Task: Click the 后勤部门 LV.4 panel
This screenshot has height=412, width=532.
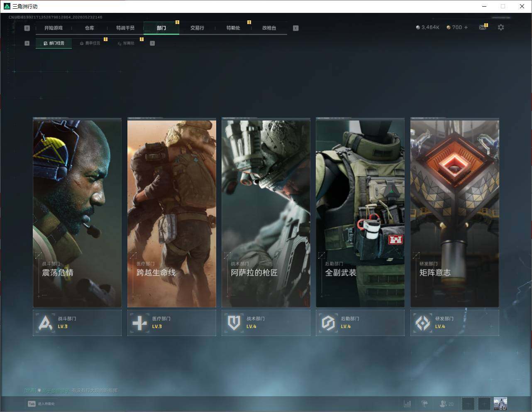Action: point(360,323)
